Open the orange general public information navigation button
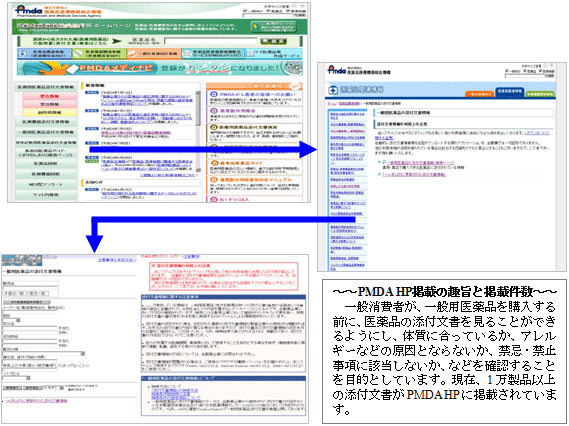 (154, 54)
